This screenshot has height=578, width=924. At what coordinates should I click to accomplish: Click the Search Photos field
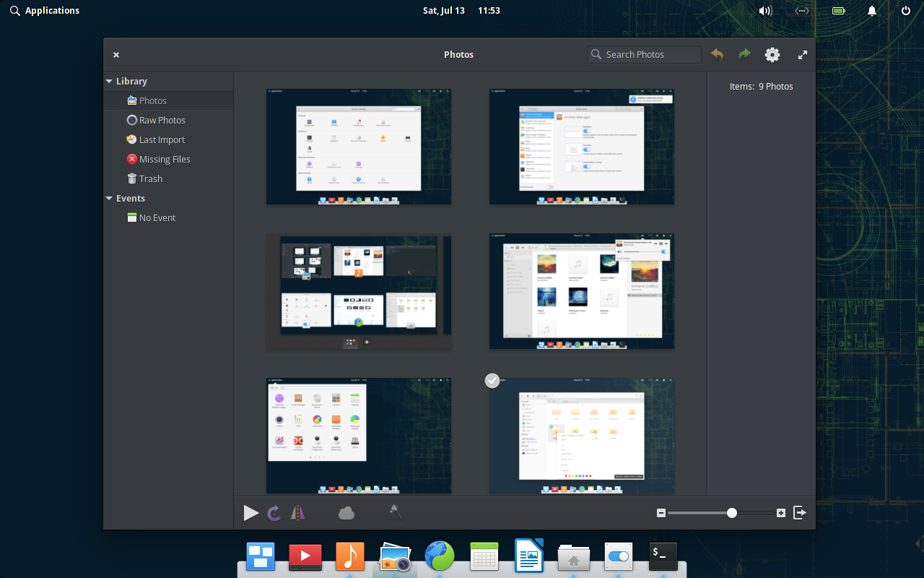(x=650, y=54)
